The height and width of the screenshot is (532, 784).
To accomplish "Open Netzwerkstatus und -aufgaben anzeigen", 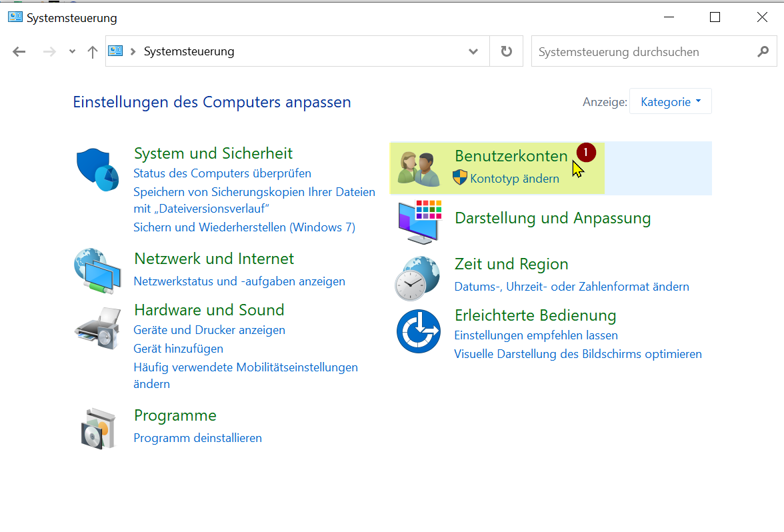I will (239, 281).
